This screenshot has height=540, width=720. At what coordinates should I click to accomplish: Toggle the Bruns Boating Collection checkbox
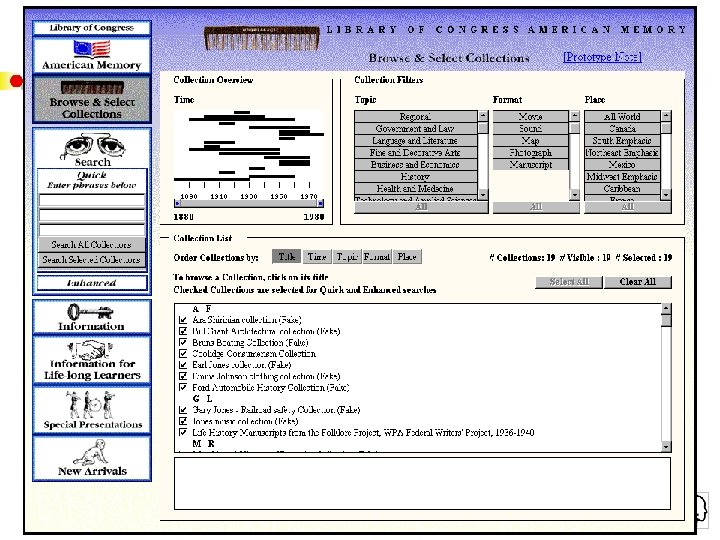[183, 343]
